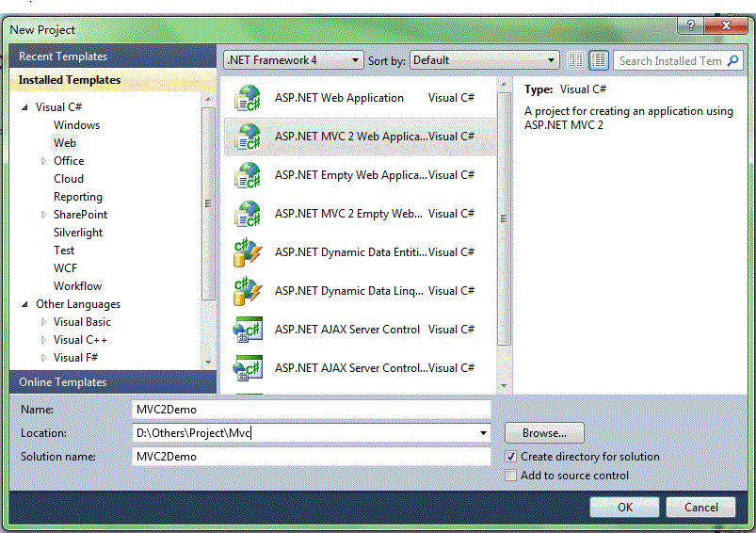Click the template list scrollbar thumb
756x533 pixels.
click(504, 219)
